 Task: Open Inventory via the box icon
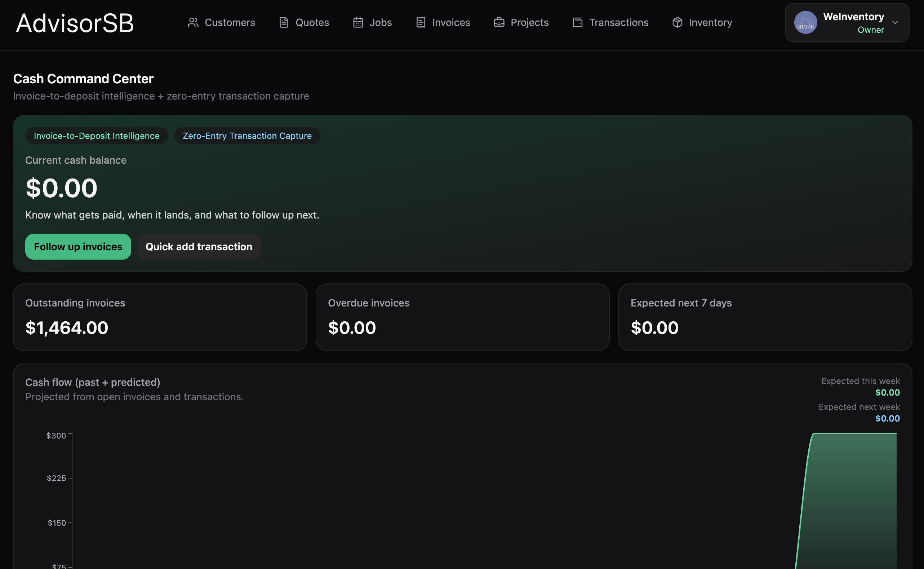point(677,23)
